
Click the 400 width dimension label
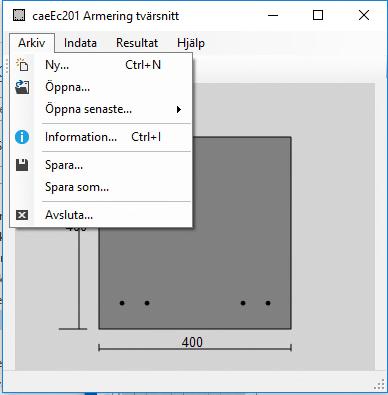click(x=192, y=342)
